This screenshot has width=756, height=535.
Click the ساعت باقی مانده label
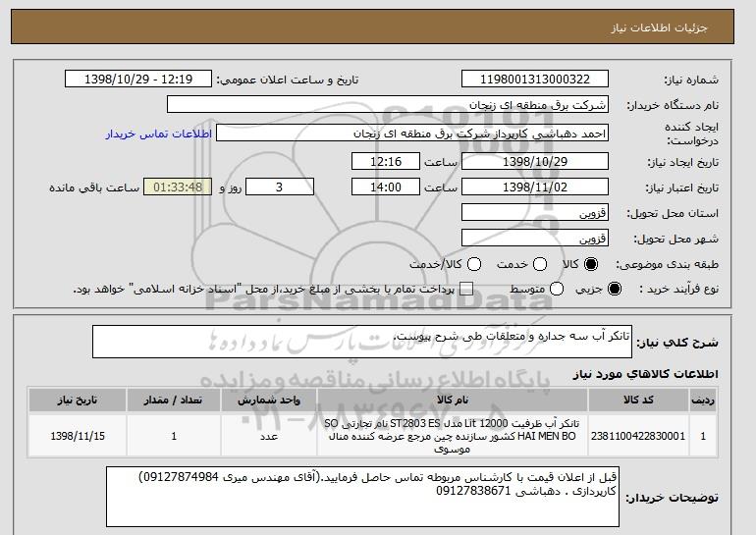click(94, 187)
